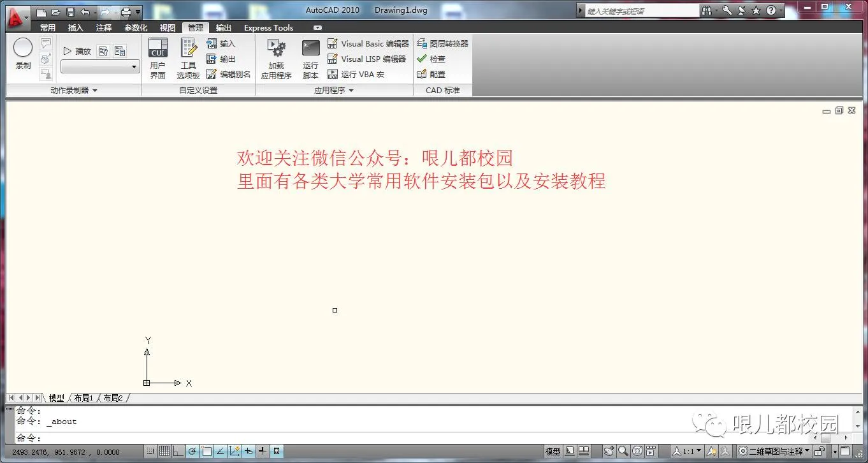Open the 工具选项板 tool palettes customization

point(188,59)
